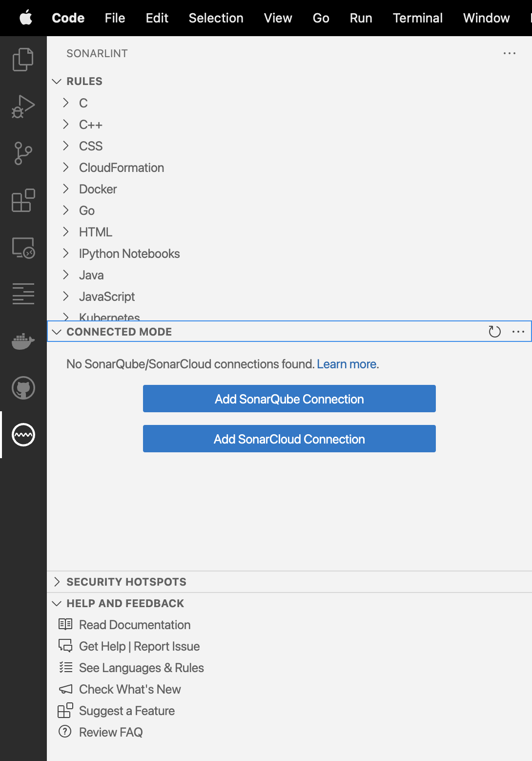The width and height of the screenshot is (532, 761).
Task: Open Read Documentation
Action: tap(135, 625)
